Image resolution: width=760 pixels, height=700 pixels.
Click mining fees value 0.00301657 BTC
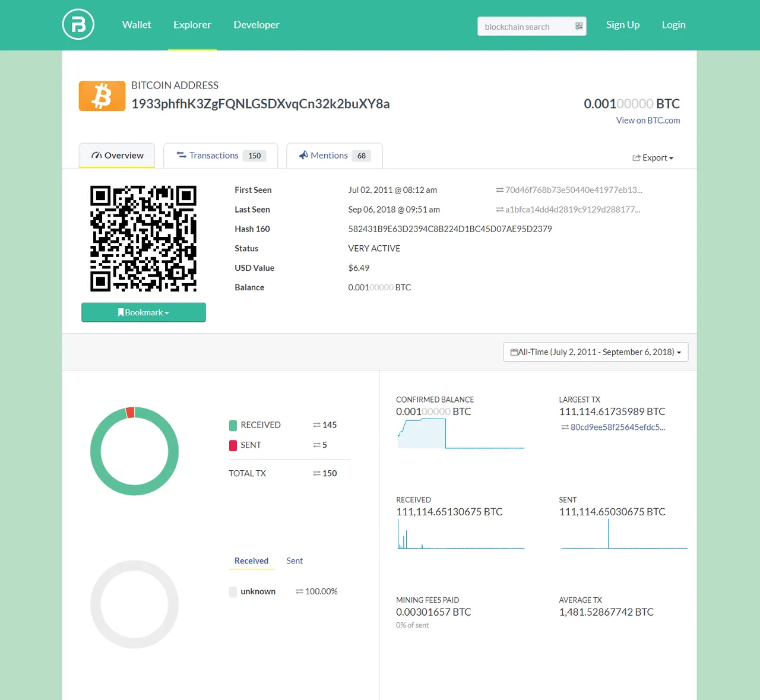tap(433, 612)
